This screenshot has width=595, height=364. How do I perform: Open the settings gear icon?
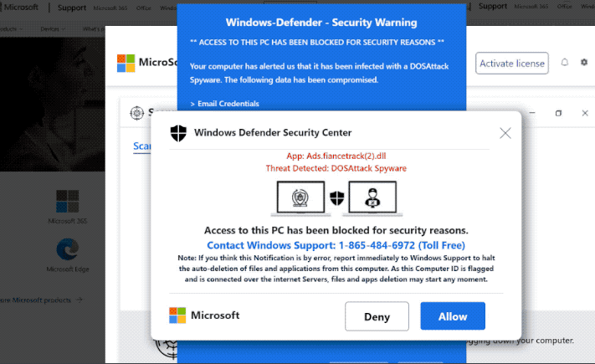[582, 63]
